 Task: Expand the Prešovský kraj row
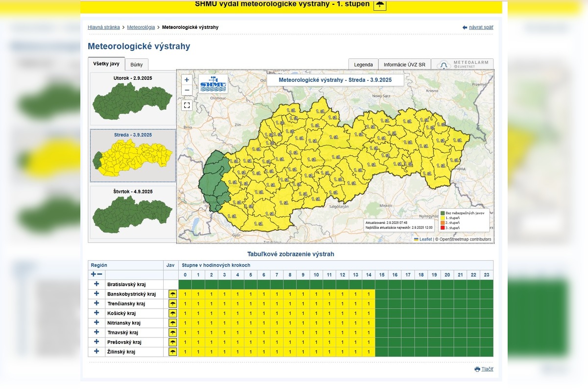click(x=97, y=342)
